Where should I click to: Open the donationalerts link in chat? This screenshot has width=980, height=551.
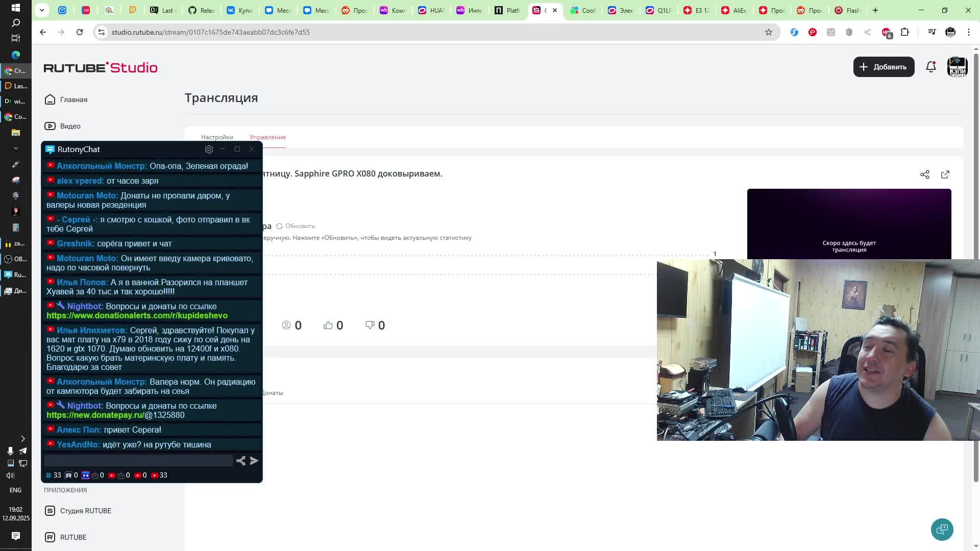point(137,316)
